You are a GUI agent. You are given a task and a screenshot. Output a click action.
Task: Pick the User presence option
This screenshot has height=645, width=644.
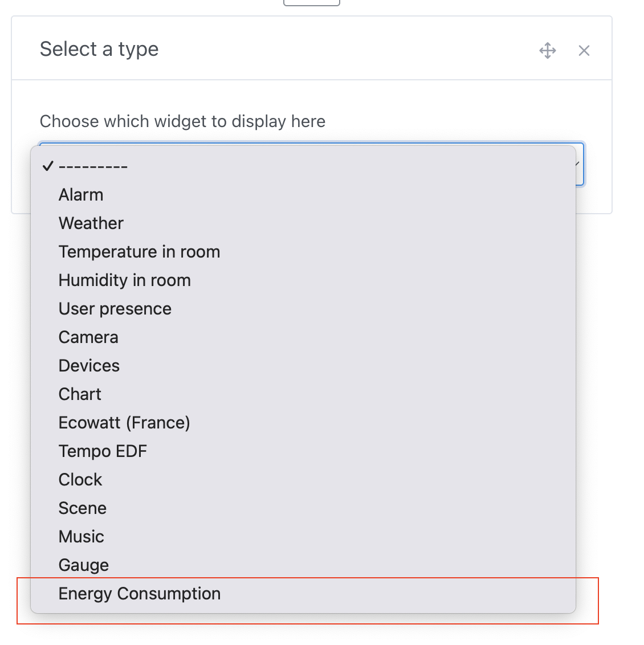pyautogui.click(x=115, y=308)
